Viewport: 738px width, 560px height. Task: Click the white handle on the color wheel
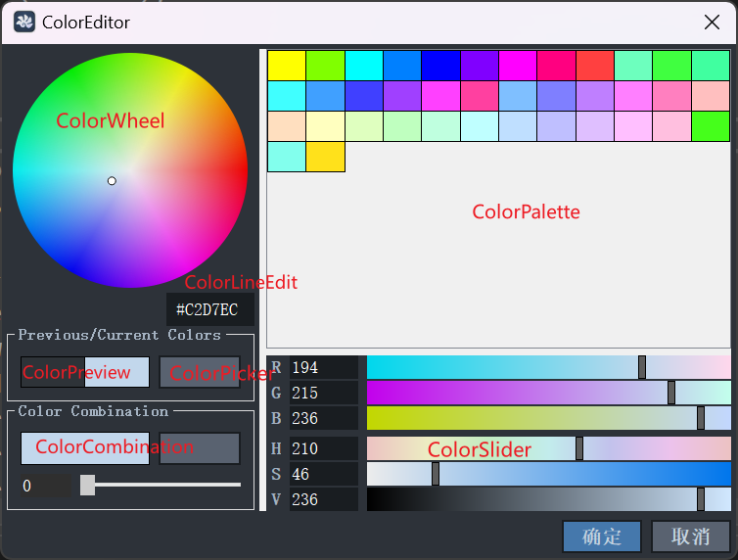tap(112, 181)
